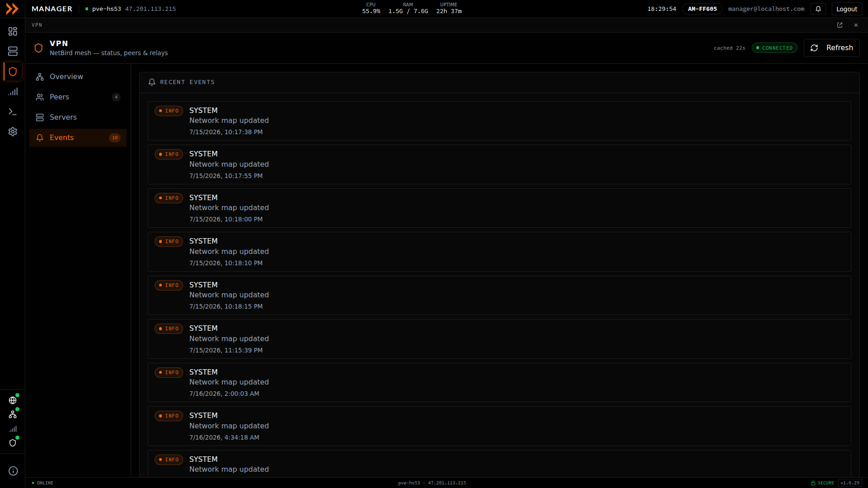This screenshot has width=868, height=488.
Task: Click the globe status icon
Action: (13, 400)
